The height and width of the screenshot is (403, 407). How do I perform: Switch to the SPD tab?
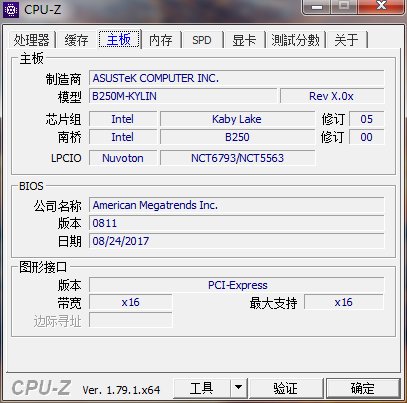[x=202, y=40]
